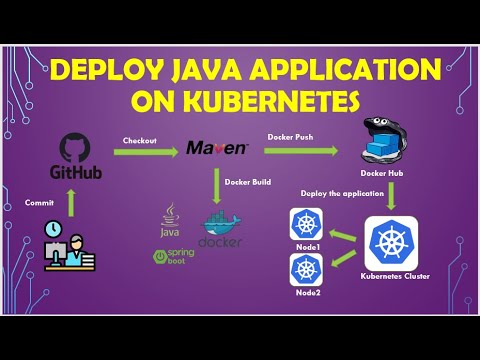This screenshot has height=360, width=480.
Task: Click the 'GitHub' wordmark text
Action: [76, 173]
